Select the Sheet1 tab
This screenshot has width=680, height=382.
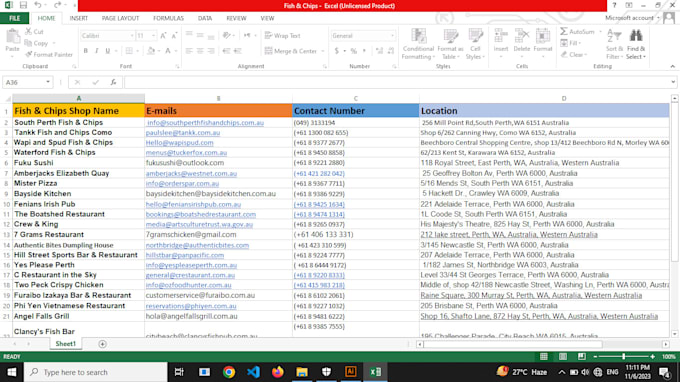pos(65,344)
